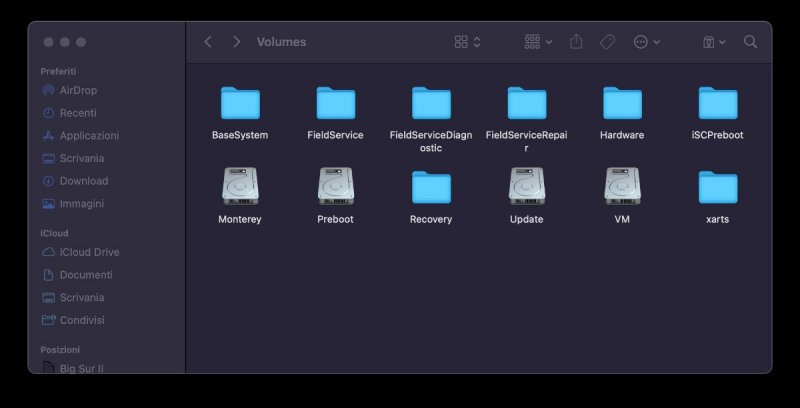Open the ellipsis Action menu

(x=646, y=42)
